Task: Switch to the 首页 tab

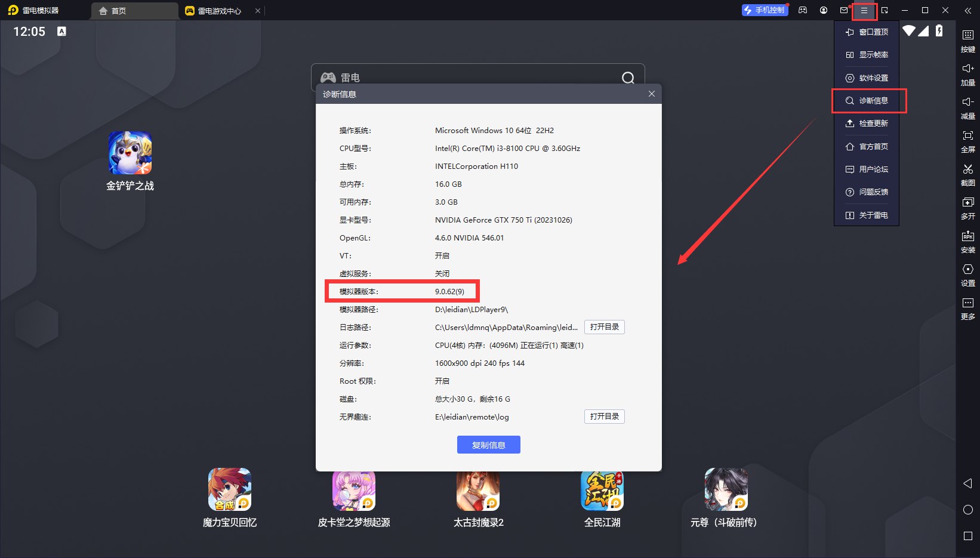Action: [x=135, y=11]
